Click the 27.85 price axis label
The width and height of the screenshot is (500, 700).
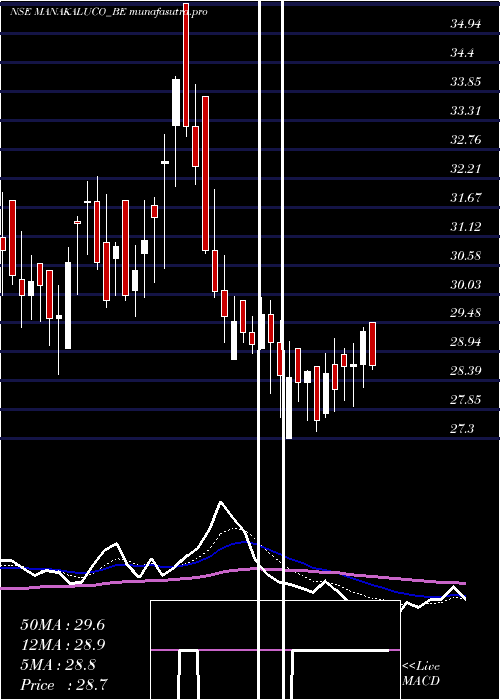[466, 400]
